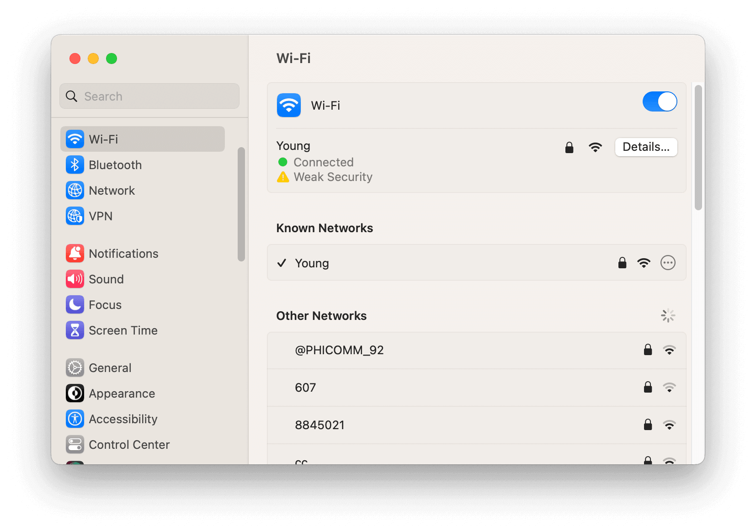
Task: Join the @PHICOMM_92 network
Action: [477, 350]
